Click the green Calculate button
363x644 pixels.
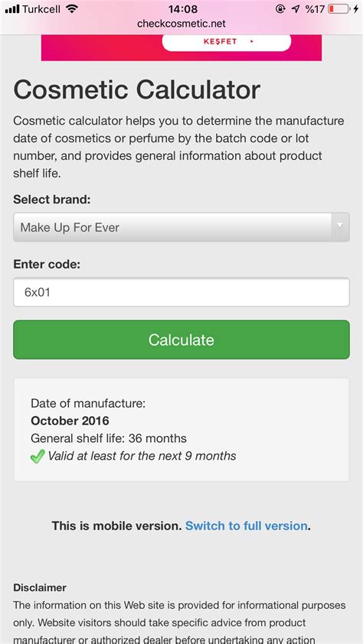point(181,340)
